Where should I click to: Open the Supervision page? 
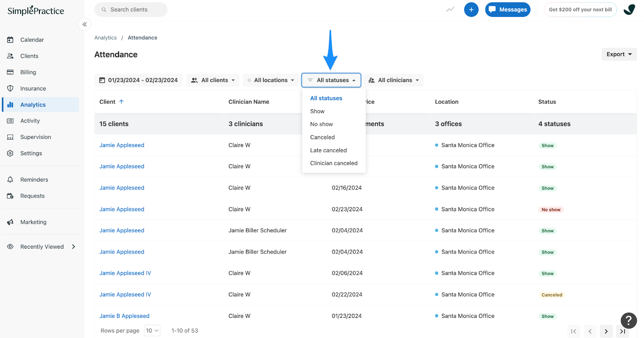pyautogui.click(x=35, y=137)
